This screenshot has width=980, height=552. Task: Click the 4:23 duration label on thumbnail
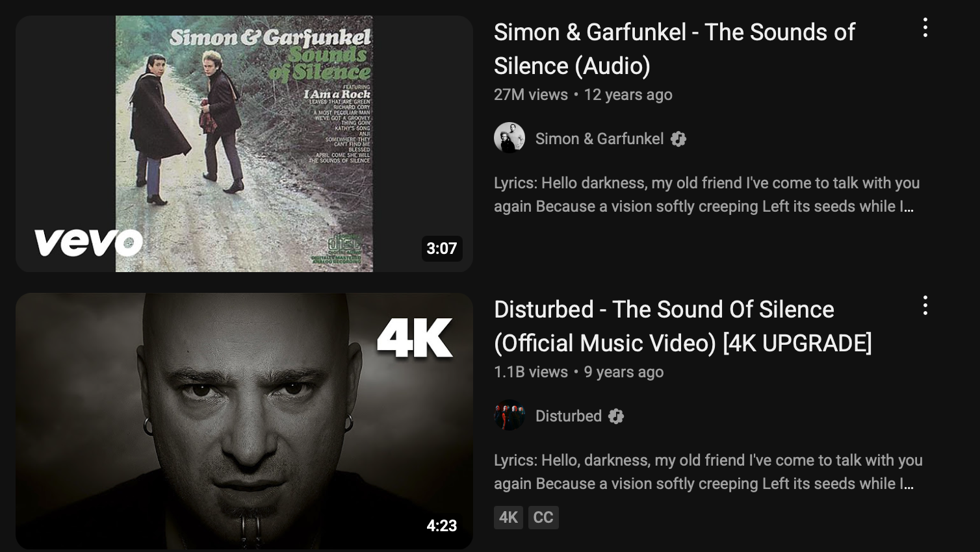pos(442,525)
